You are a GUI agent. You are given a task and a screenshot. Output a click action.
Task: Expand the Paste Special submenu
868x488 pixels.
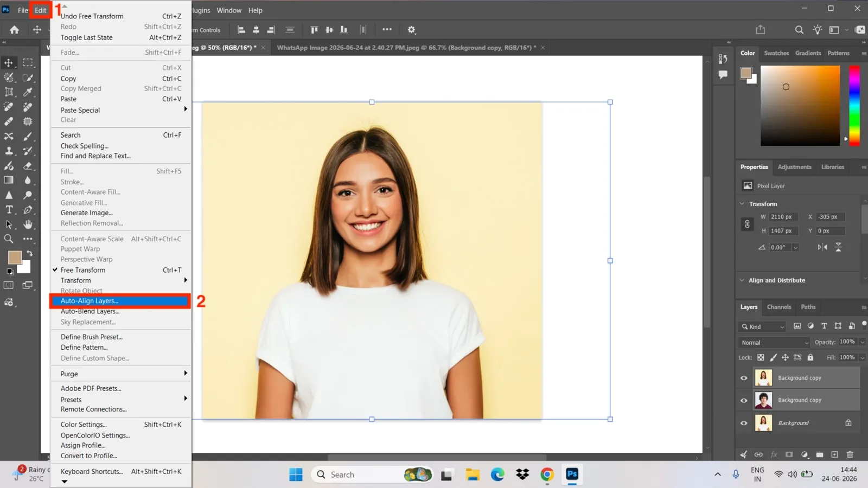(120, 110)
